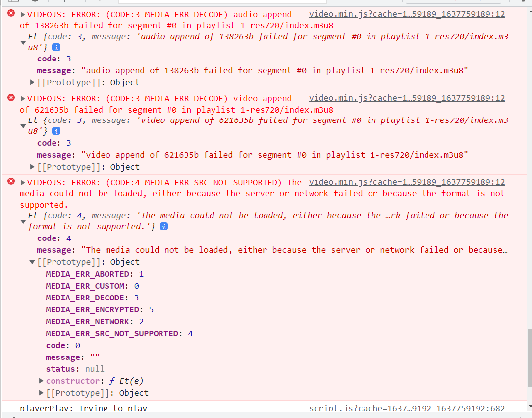Expand the MEDIA_ERR_SRC_NOT_SUPPORTED error stack
The image size is (532, 418).
tap(23, 182)
